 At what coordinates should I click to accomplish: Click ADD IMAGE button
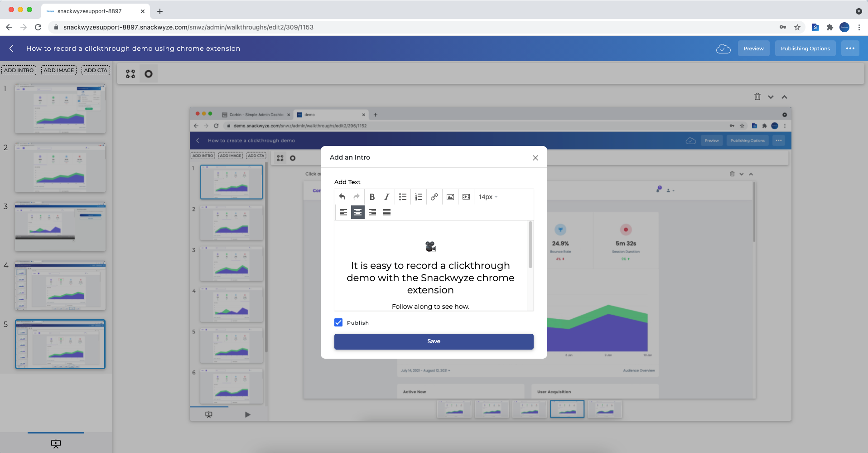(x=59, y=70)
